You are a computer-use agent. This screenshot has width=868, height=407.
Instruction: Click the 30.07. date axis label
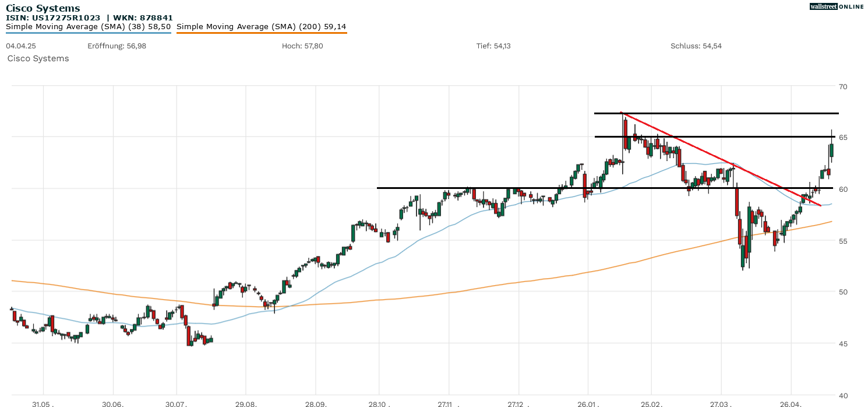coord(176,404)
